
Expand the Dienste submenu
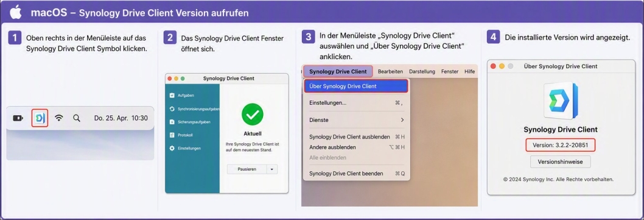tap(357, 120)
